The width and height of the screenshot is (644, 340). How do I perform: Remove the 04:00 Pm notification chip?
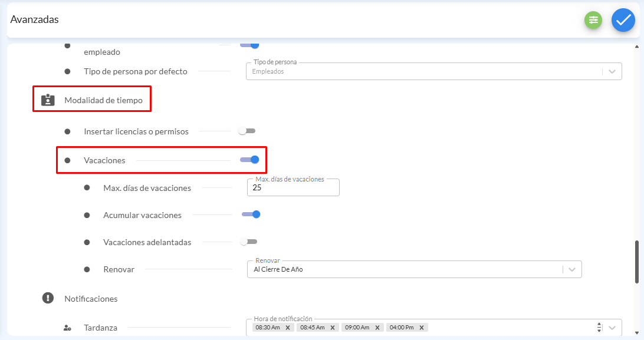(x=422, y=328)
